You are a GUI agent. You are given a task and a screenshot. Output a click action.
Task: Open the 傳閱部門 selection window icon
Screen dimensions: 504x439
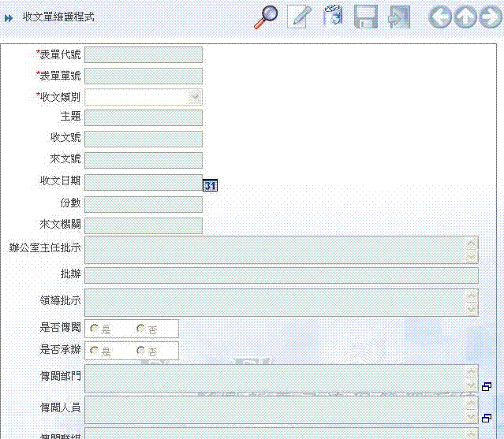[x=487, y=387]
